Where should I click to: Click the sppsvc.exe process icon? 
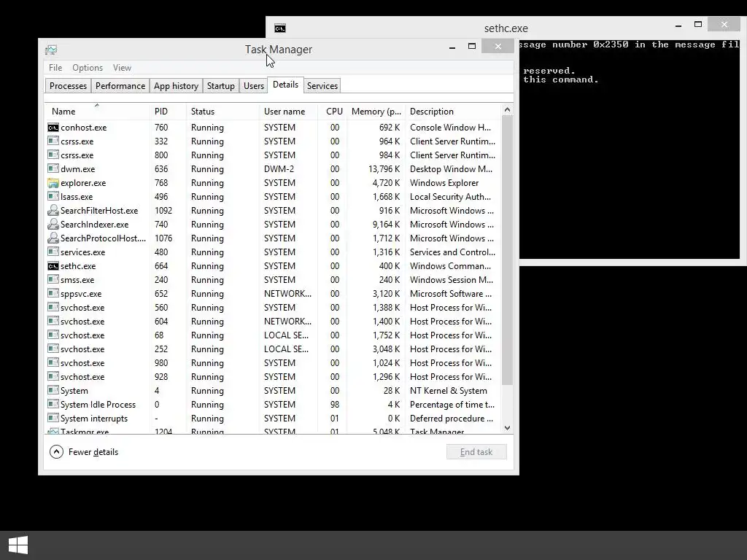click(53, 293)
